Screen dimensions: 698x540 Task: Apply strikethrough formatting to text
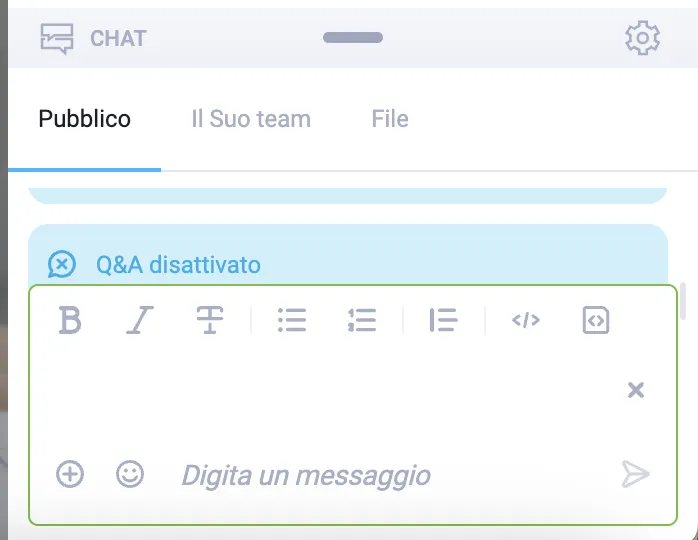[x=210, y=320]
